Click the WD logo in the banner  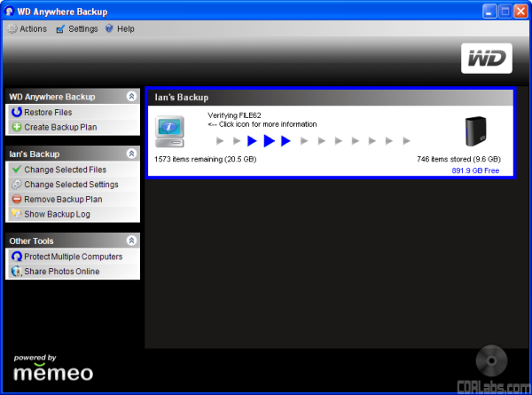point(486,59)
